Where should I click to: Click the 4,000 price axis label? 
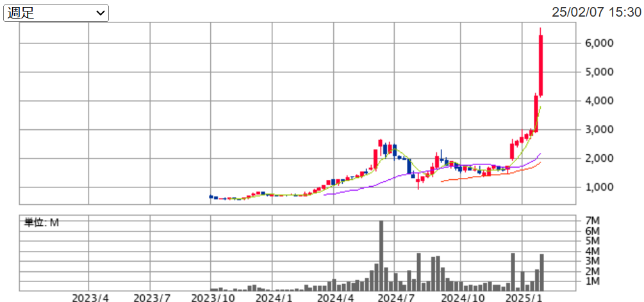coord(599,101)
